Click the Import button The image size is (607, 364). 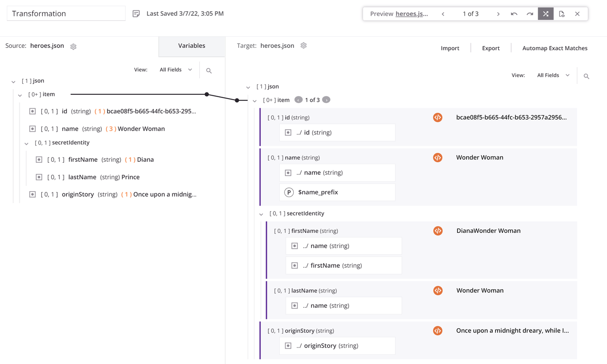coord(450,48)
